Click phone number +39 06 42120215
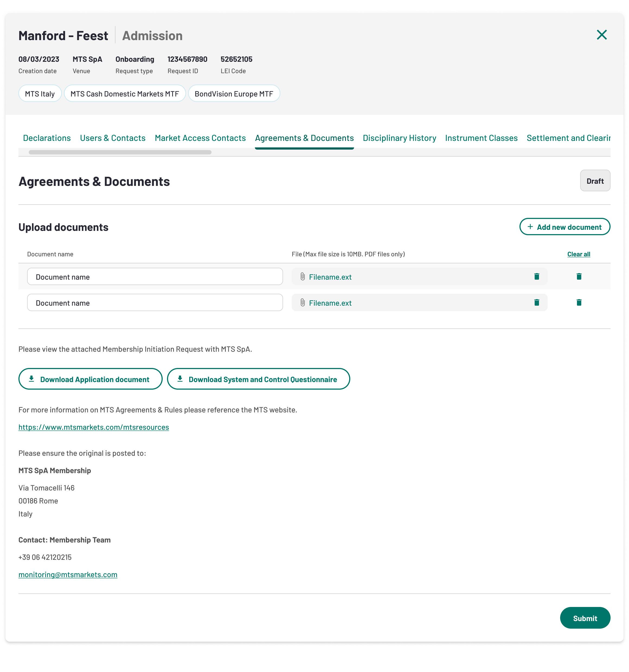Screen dimensions: 629x672 click(x=45, y=557)
